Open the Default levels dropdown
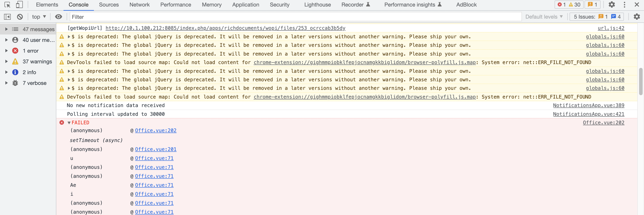The image size is (644, 215). coord(544,17)
